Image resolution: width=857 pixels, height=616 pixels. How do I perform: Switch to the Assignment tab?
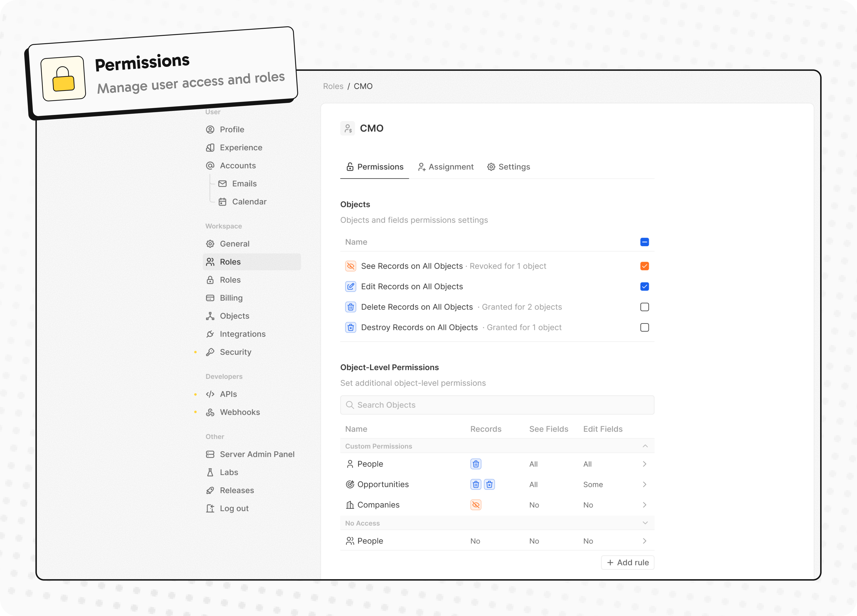(x=446, y=167)
